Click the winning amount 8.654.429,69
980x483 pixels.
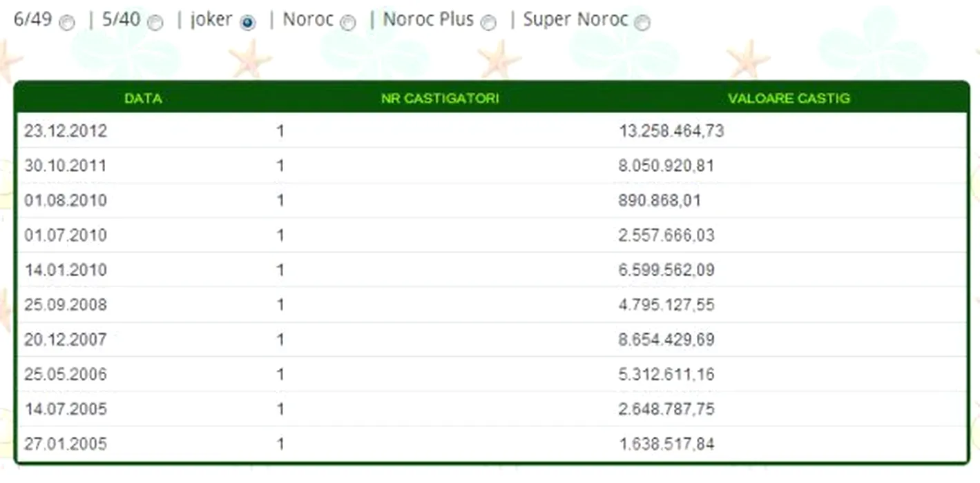click(666, 339)
